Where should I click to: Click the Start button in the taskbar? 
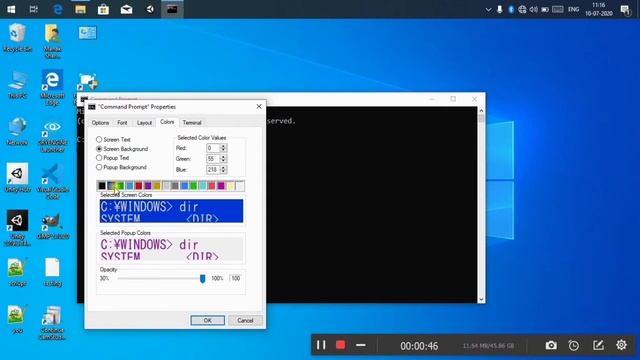[x=11, y=9]
